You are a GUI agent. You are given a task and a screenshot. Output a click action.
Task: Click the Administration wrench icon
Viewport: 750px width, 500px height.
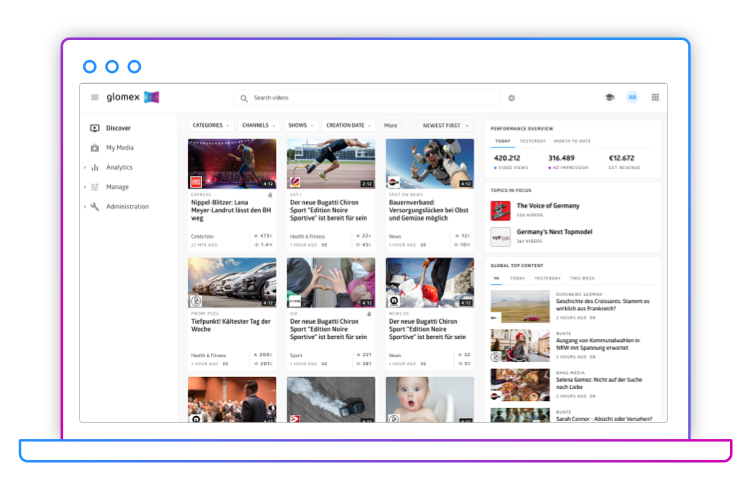(95, 207)
